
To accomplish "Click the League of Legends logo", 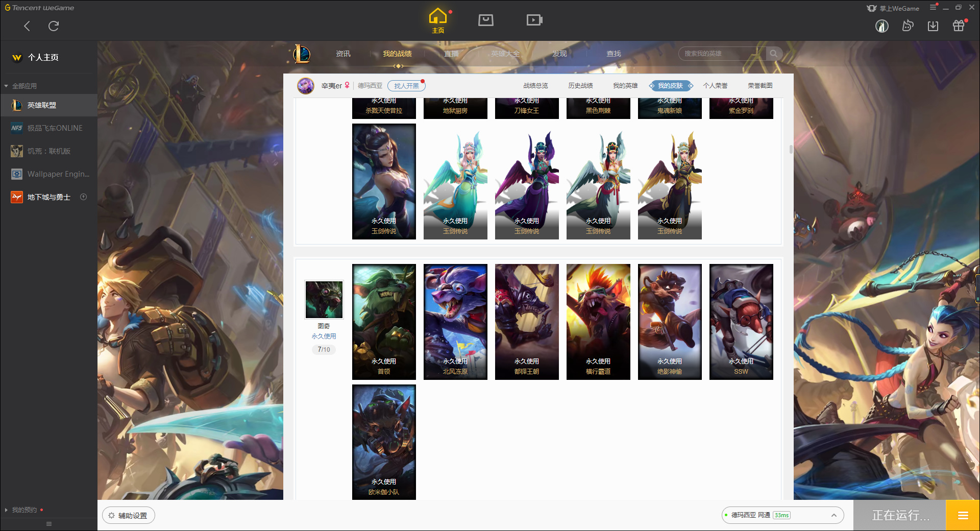I will coord(301,54).
